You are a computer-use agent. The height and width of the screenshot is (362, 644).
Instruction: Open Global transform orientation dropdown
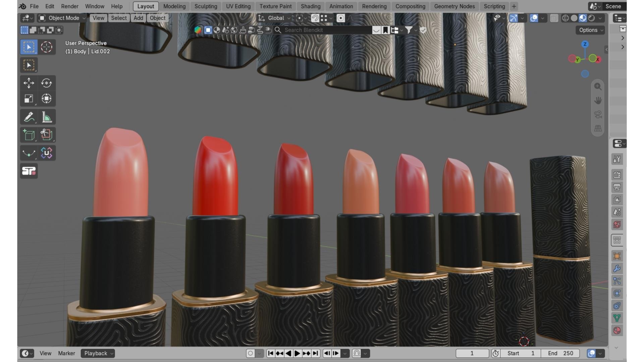click(274, 18)
